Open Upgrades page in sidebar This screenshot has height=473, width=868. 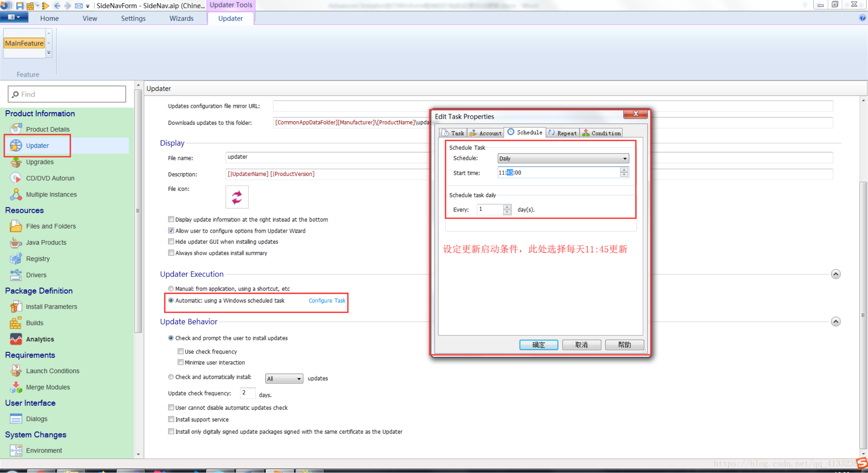coord(39,162)
